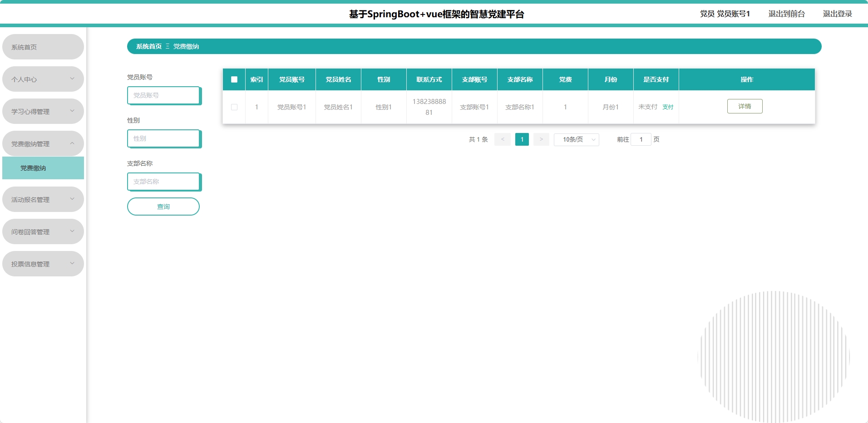This screenshot has height=423, width=868.
Task: Select the 党费缴纳 submenu item
Action: pos(43,168)
